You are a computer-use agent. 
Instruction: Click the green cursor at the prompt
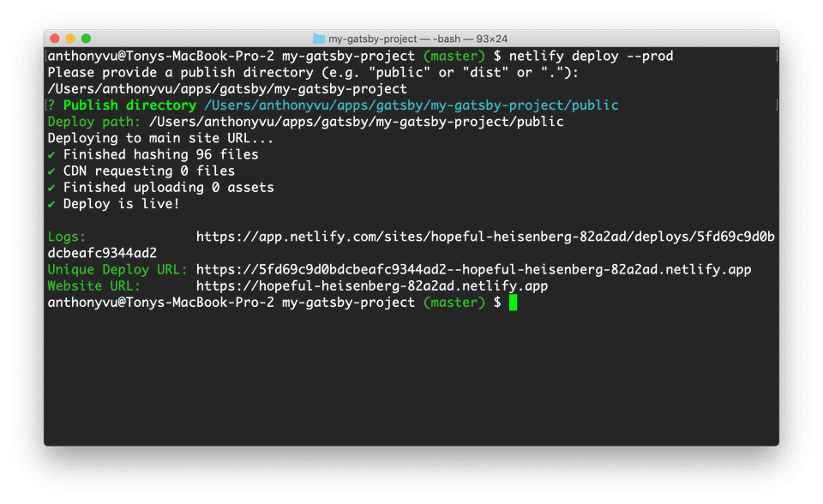513,303
